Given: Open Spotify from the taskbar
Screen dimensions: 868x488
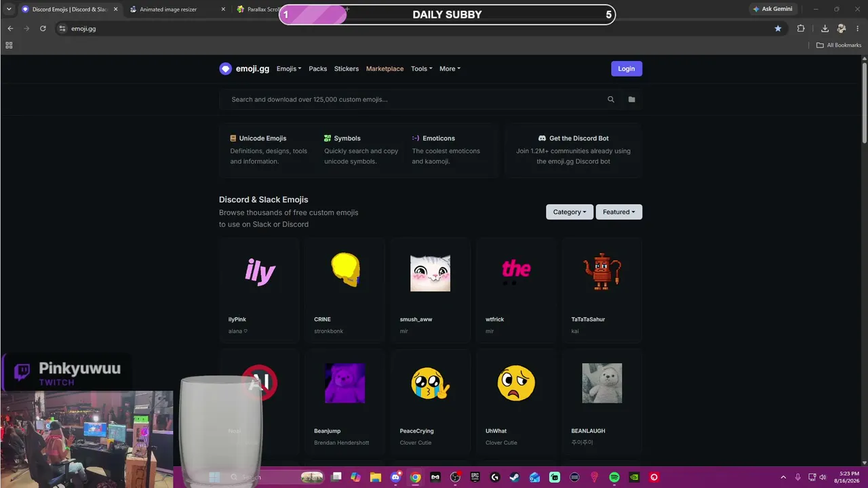Looking at the screenshot, I should click(x=614, y=477).
